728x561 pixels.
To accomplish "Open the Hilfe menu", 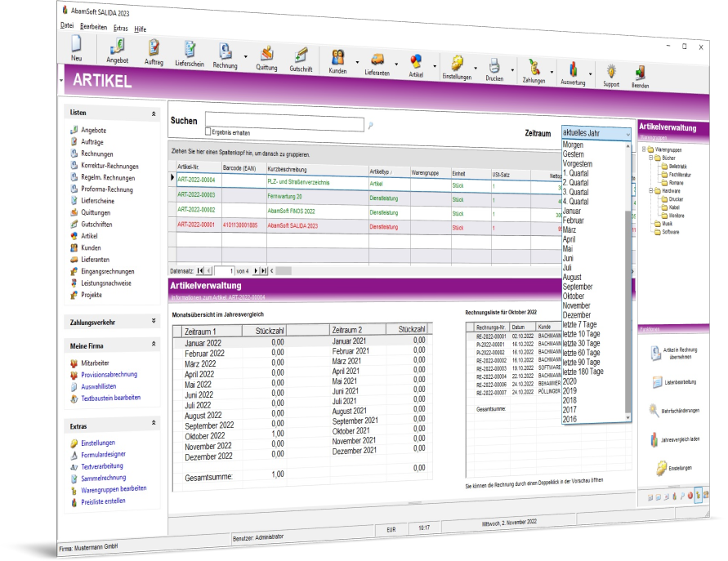I will tap(141, 29).
